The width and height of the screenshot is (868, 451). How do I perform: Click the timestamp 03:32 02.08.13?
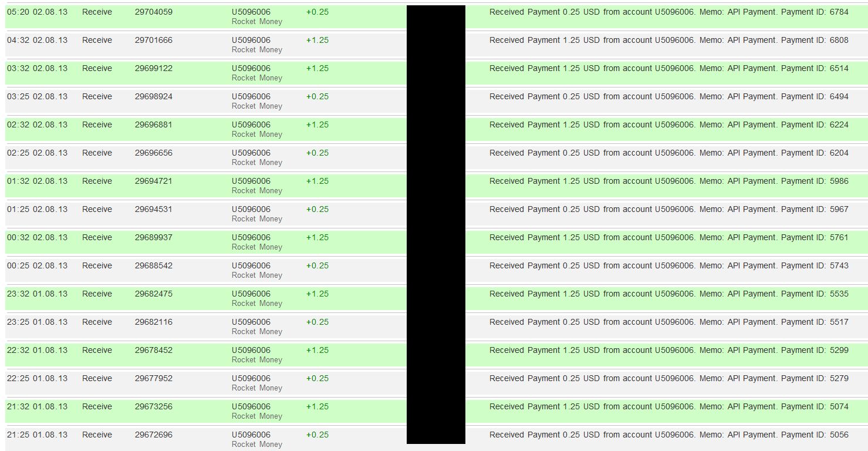37,68
